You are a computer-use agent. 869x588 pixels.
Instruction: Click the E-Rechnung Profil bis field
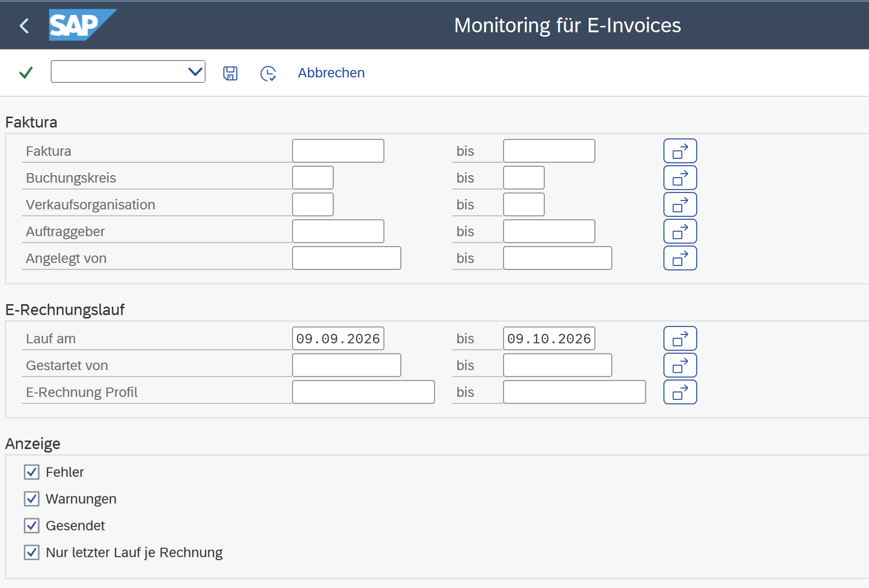pyautogui.click(x=575, y=392)
